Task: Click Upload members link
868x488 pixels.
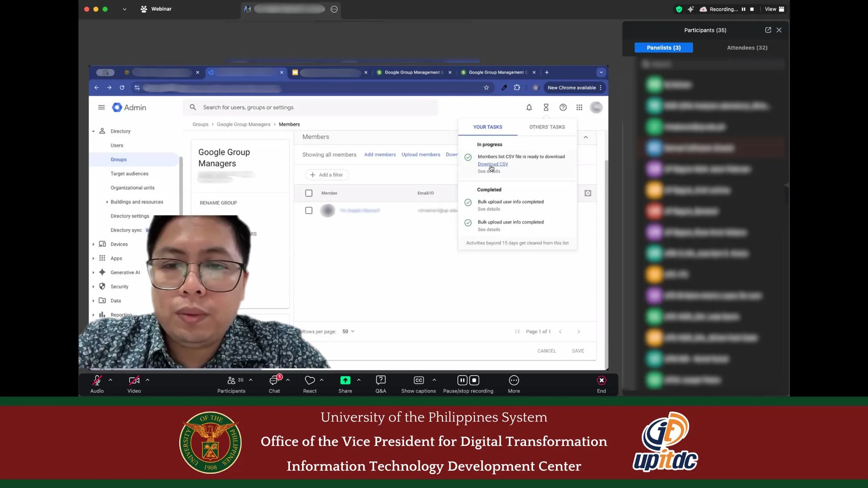Action: (x=421, y=154)
